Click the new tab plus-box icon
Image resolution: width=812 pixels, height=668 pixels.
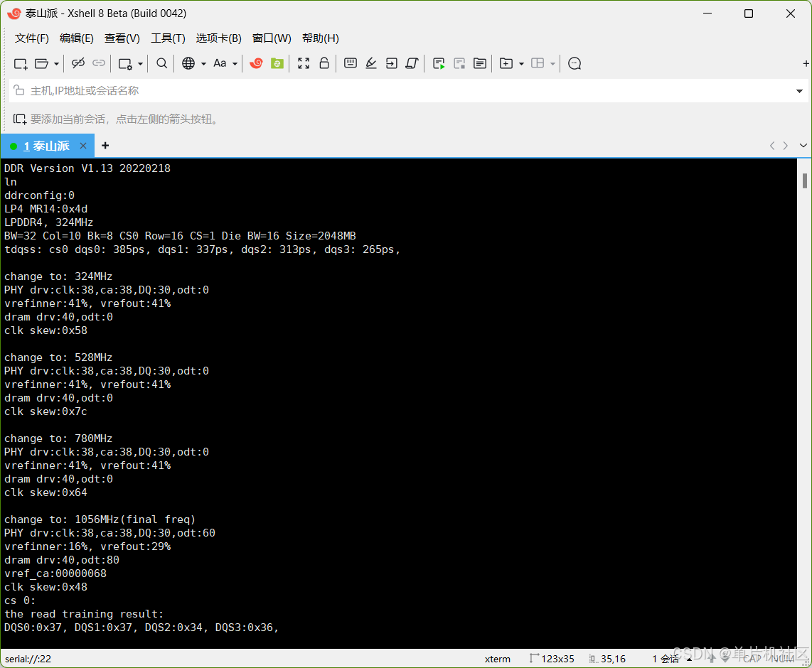tap(506, 63)
